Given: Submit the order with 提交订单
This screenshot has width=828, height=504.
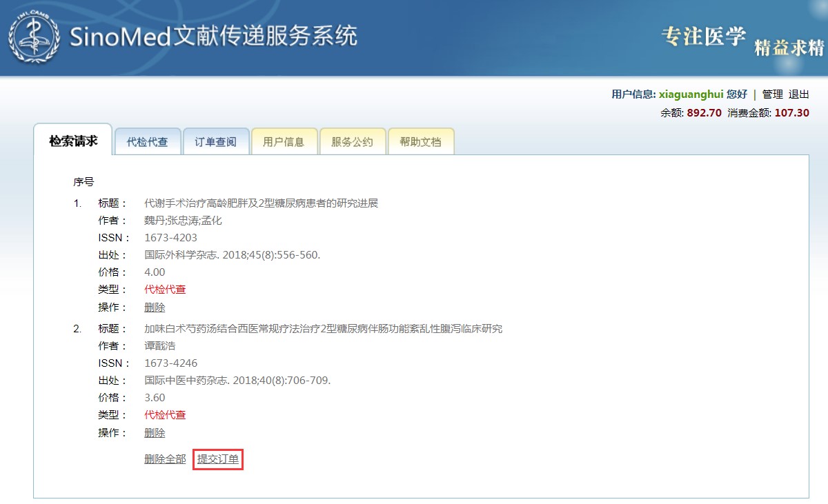Looking at the screenshot, I should (x=218, y=459).
